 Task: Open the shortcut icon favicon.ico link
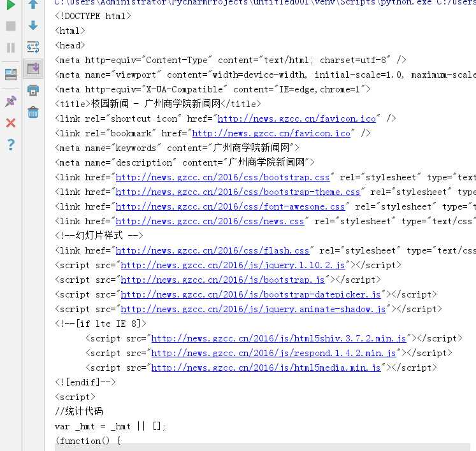(x=296, y=118)
